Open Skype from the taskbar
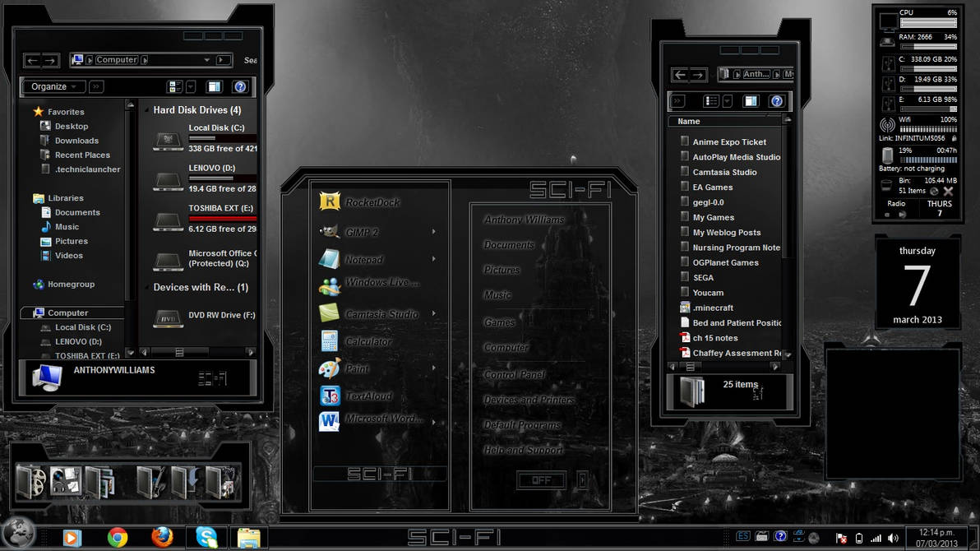Image resolution: width=980 pixels, height=551 pixels. click(206, 537)
